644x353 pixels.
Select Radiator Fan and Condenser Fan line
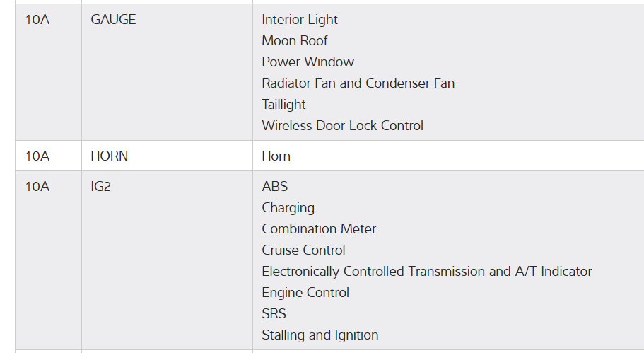pos(358,83)
